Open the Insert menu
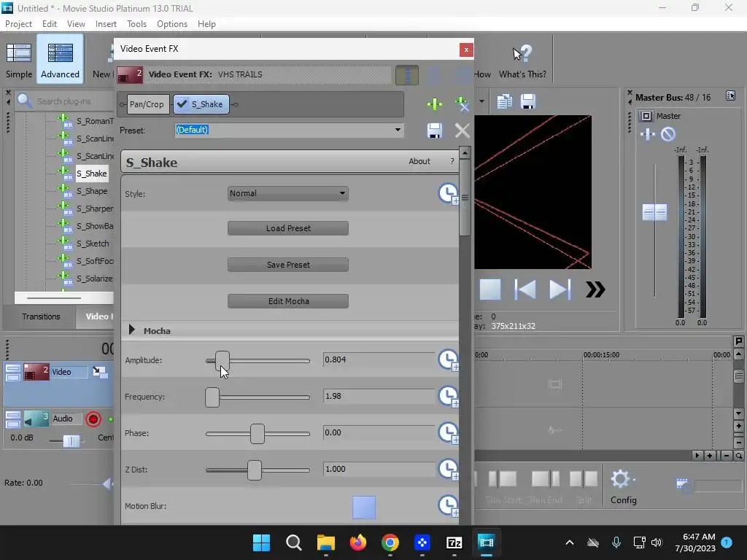The width and height of the screenshot is (747, 560). coord(106,24)
